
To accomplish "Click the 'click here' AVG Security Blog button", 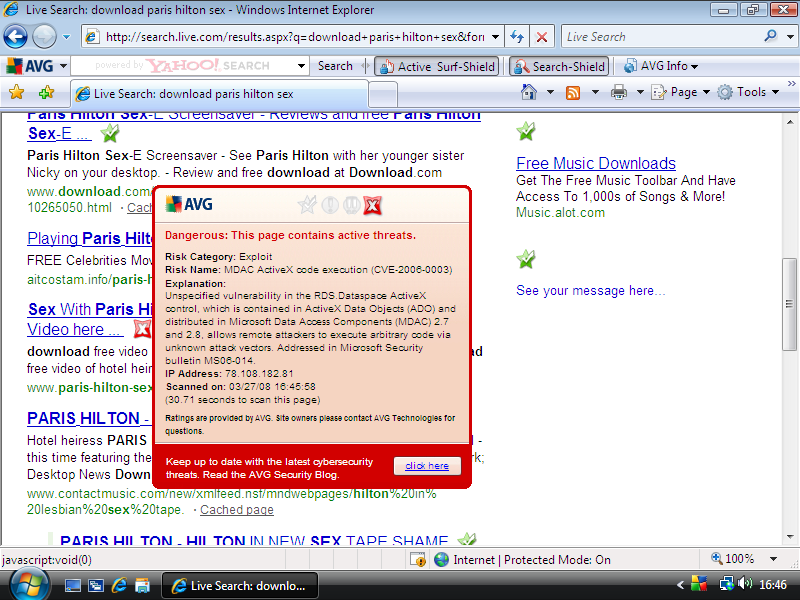I will 427,466.
